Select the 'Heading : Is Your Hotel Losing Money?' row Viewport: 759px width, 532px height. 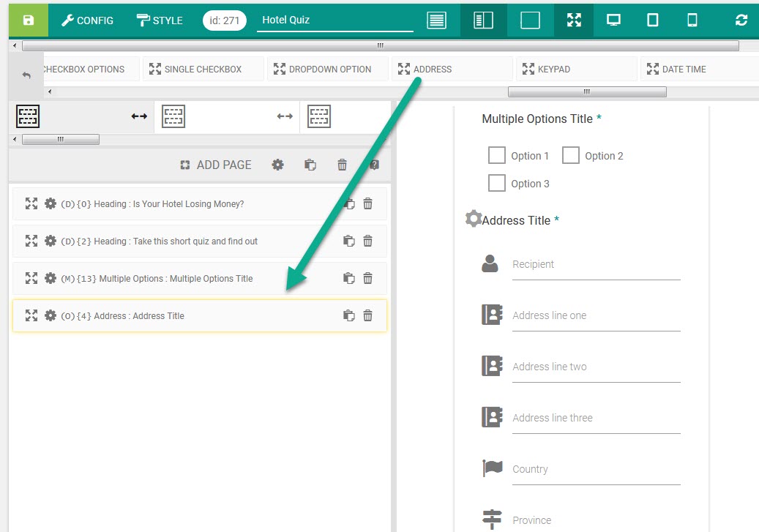(199, 203)
